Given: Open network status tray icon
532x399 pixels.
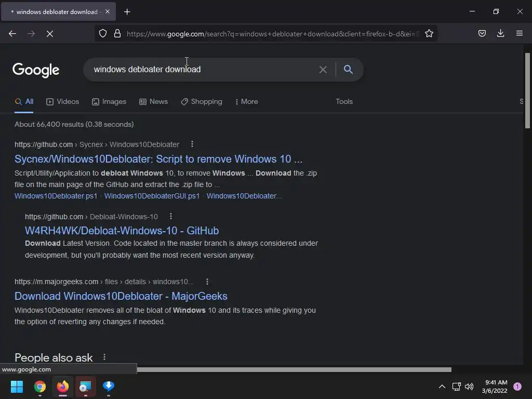Looking at the screenshot, I should 456,387.
